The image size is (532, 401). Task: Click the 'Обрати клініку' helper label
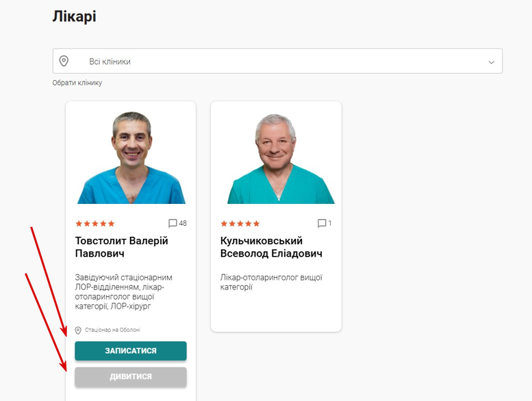pos(77,83)
